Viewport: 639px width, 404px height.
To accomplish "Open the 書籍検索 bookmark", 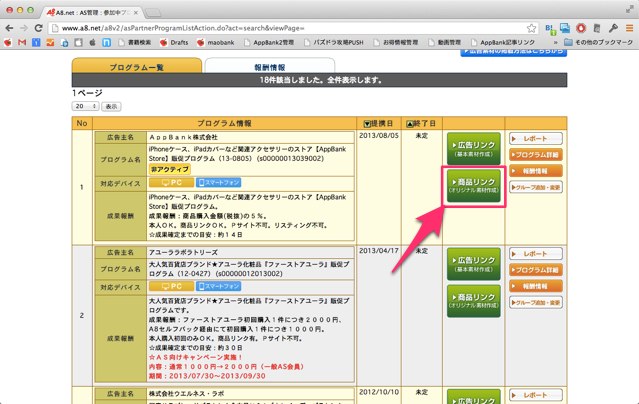I will (x=134, y=42).
